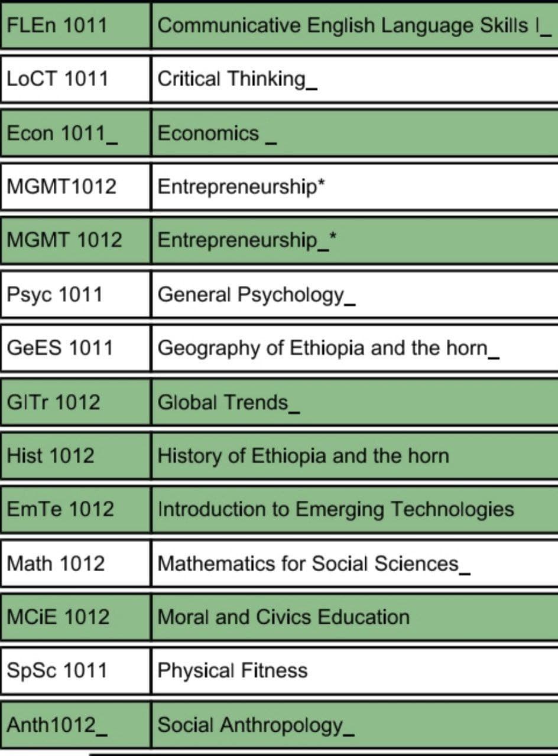Select Geography of Ethiopia and the horn
The width and height of the screenshot is (558, 756).
(x=329, y=348)
